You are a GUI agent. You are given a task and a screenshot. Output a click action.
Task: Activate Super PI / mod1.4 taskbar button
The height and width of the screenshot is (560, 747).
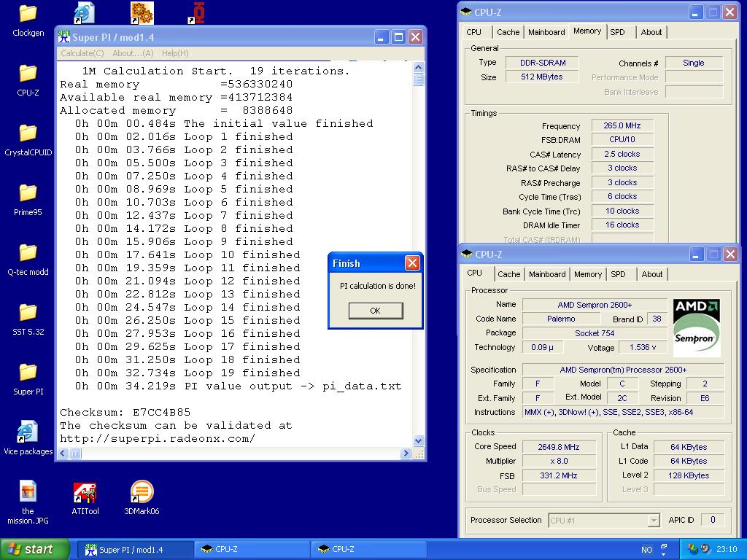135,550
